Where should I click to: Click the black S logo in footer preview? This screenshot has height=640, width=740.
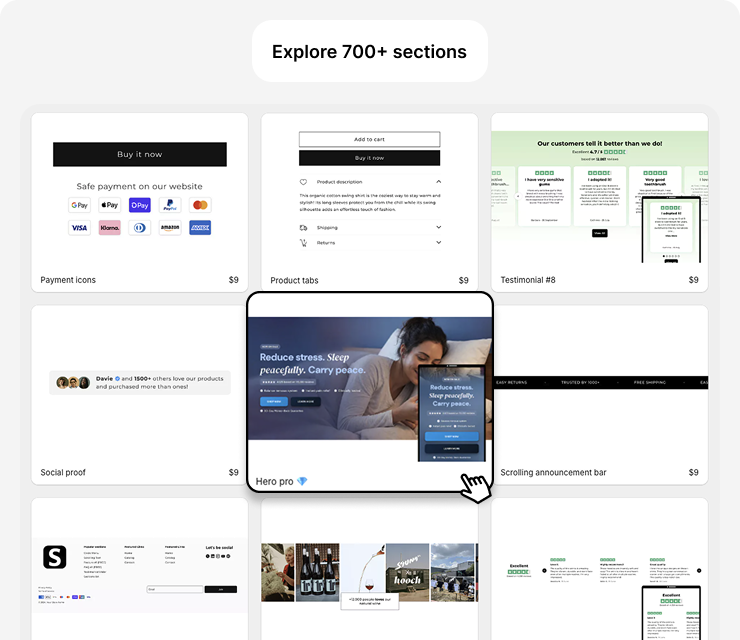pyautogui.click(x=53, y=557)
